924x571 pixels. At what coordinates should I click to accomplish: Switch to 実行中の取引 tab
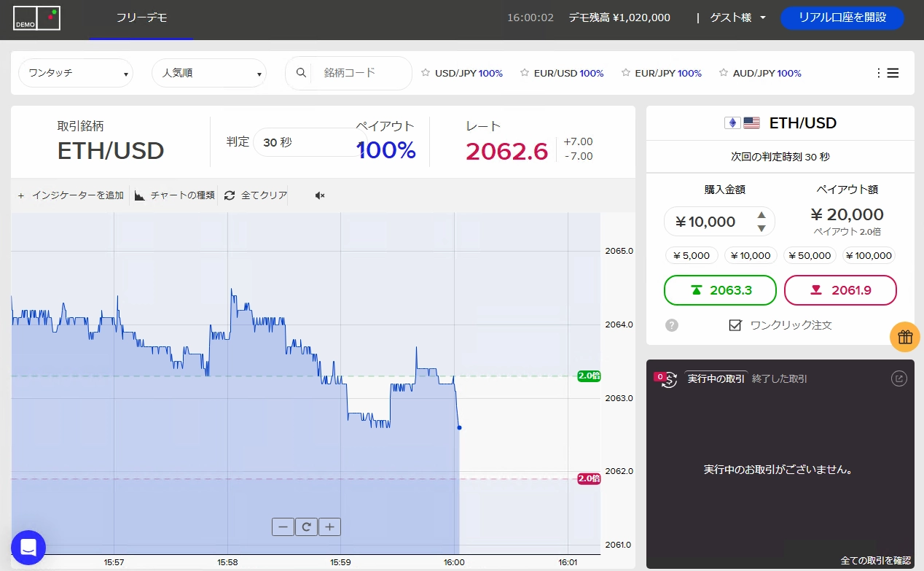(x=716, y=378)
